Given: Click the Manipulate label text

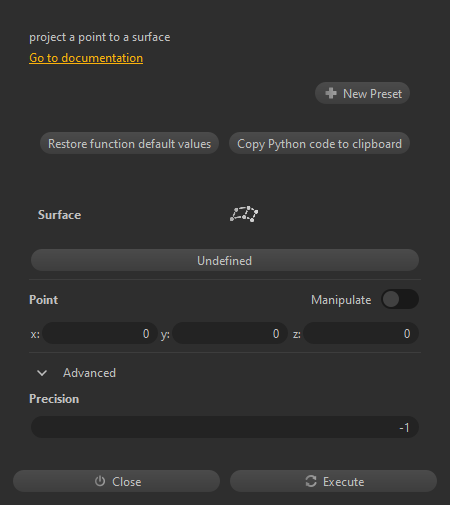Looking at the screenshot, I should tap(341, 300).
